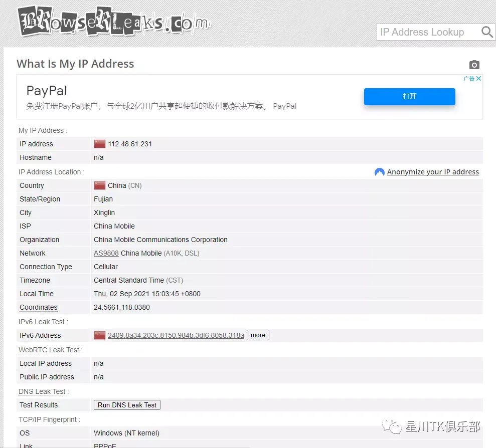The image size is (496, 448).
Task: Click the Cellular connection type value
Action: click(106, 267)
